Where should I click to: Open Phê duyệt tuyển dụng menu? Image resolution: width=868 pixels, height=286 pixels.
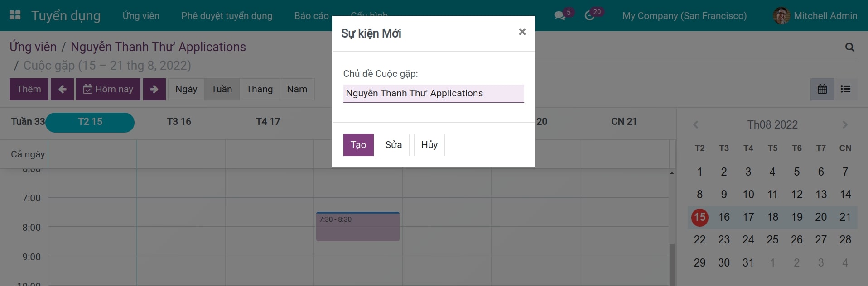click(227, 16)
